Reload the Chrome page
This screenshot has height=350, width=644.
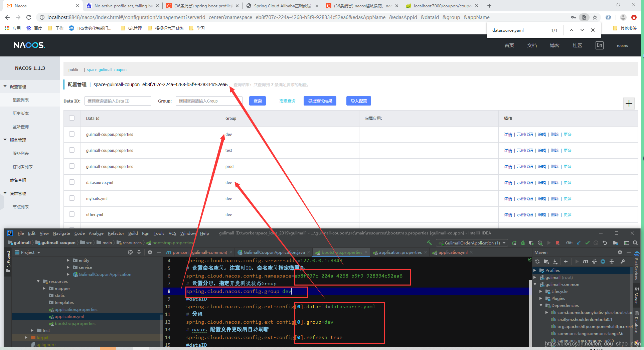click(29, 17)
